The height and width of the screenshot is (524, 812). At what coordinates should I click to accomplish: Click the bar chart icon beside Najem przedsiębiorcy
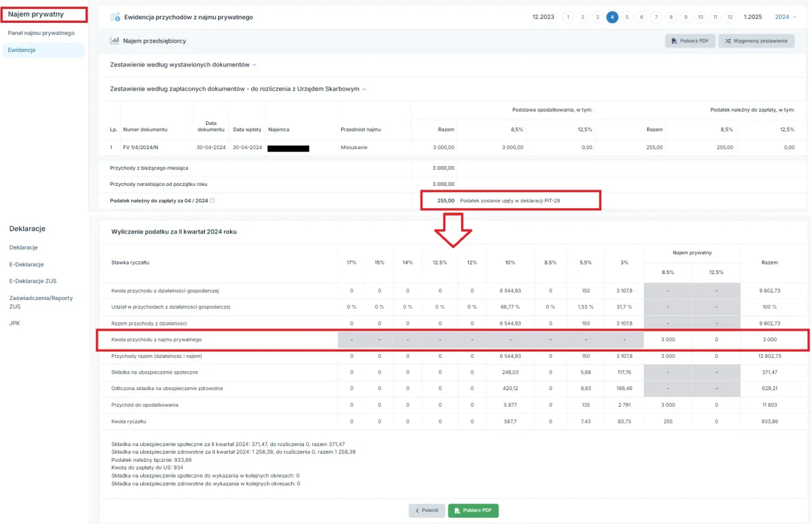click(x=115, y=41)
